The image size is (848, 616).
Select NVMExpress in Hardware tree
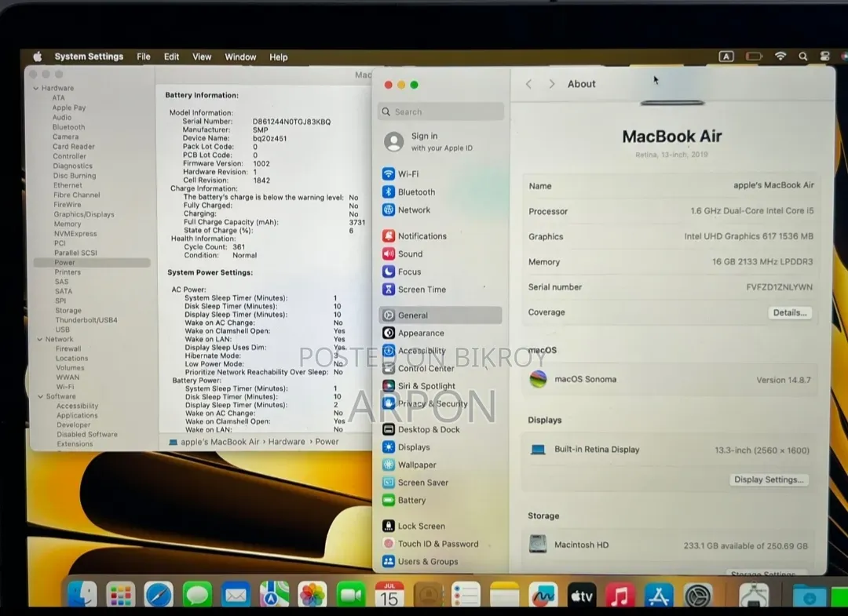click(75, 233)
